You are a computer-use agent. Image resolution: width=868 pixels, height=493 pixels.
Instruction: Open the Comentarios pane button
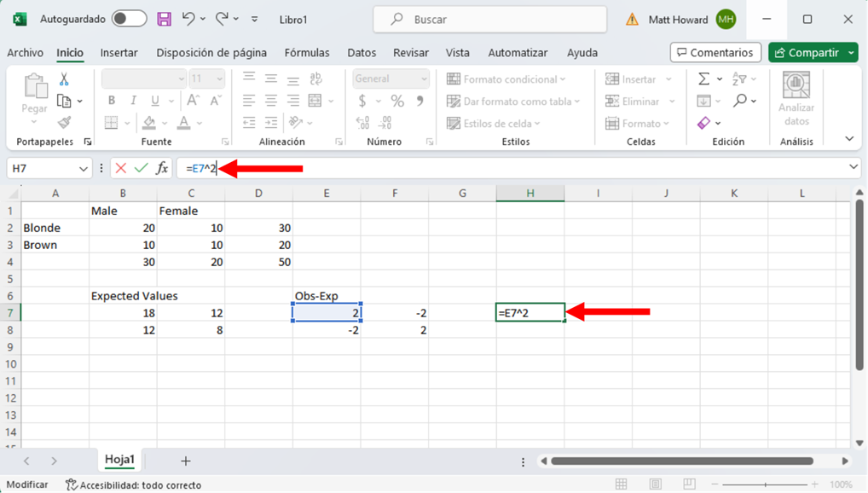(715, 53)
